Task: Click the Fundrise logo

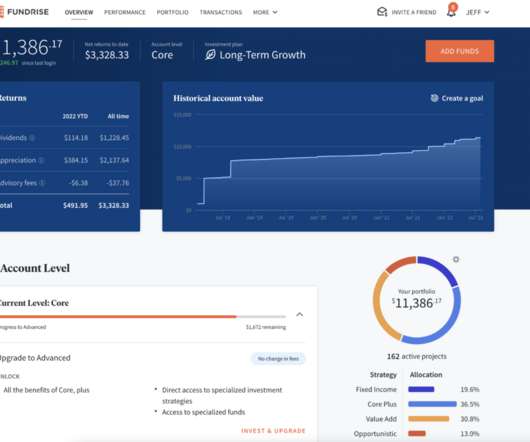Action: tap(24, 12)
